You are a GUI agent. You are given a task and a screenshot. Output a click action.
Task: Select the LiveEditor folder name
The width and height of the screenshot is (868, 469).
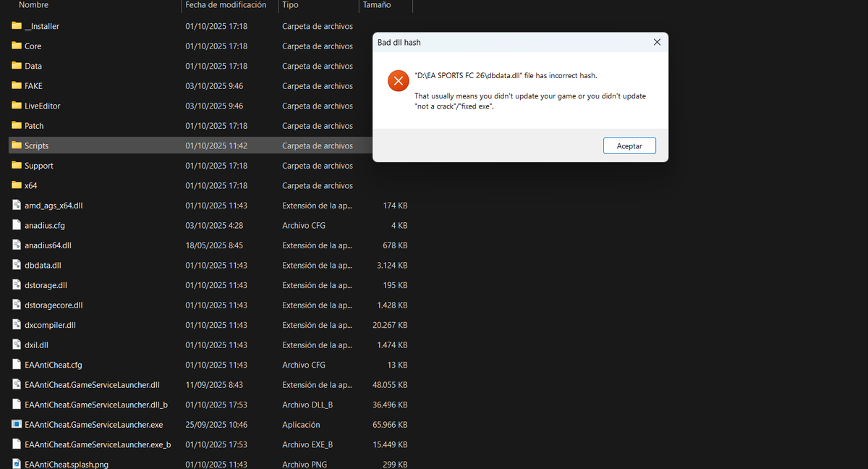(x=43, y=106)
